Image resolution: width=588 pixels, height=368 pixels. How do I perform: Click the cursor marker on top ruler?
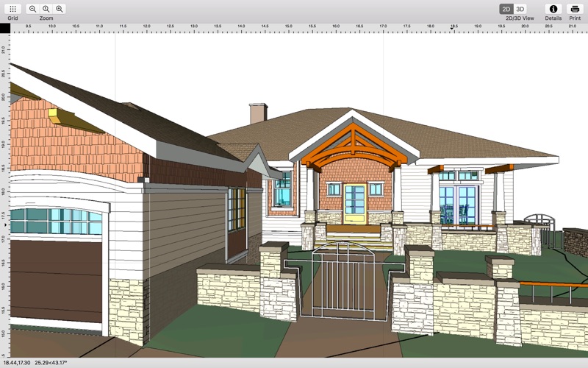(x=452, y=28)
